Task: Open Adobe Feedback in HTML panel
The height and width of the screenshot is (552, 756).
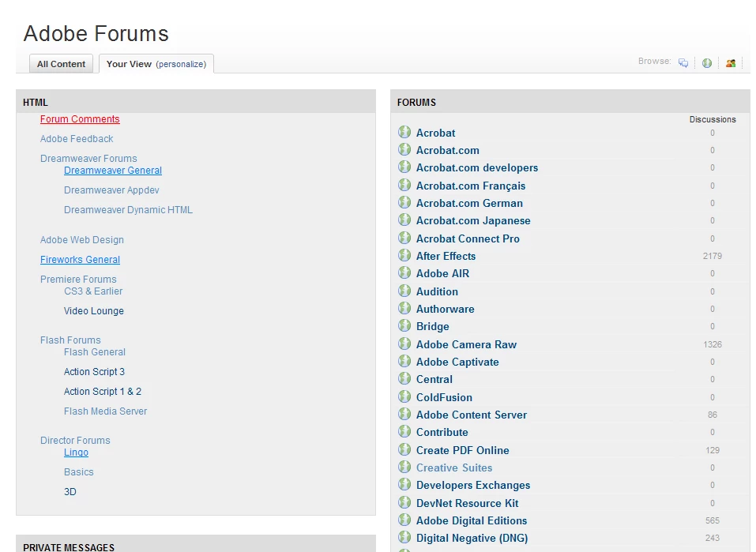Action: click(77, 139)
